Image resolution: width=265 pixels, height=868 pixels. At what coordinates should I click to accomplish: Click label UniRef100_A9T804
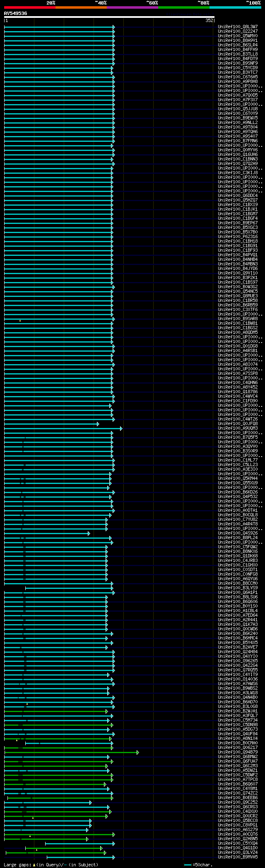pyautogui.click(x=238, y=127)
